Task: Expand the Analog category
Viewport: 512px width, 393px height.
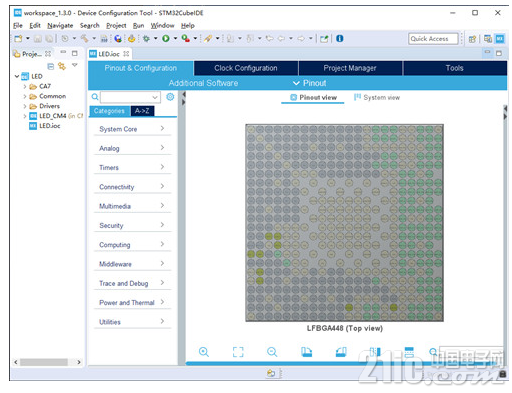Action: pos(132,148)
